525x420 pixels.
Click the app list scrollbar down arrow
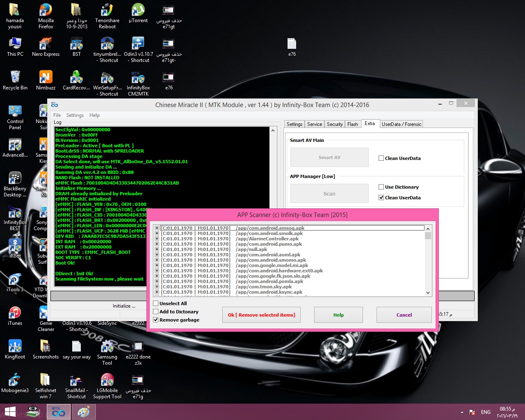tap(428, 292)
